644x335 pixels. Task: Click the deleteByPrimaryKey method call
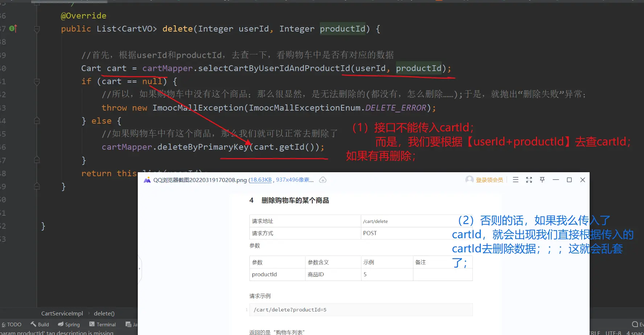point(203,147)
